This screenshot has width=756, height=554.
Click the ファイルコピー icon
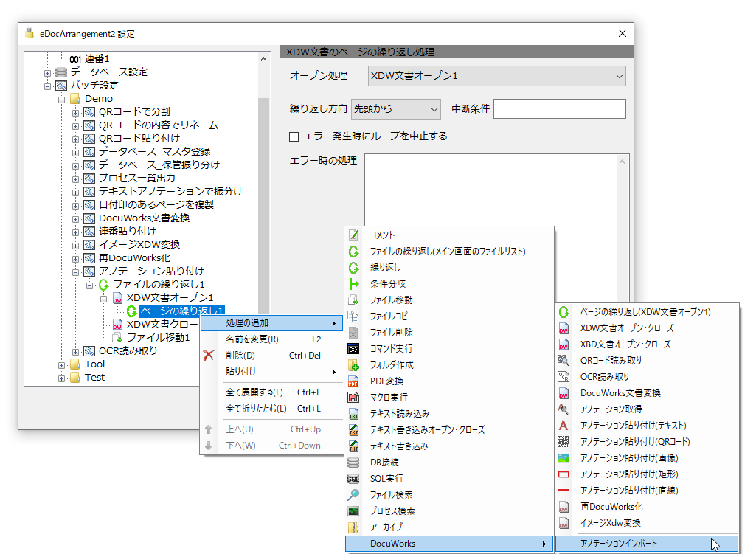353,316
